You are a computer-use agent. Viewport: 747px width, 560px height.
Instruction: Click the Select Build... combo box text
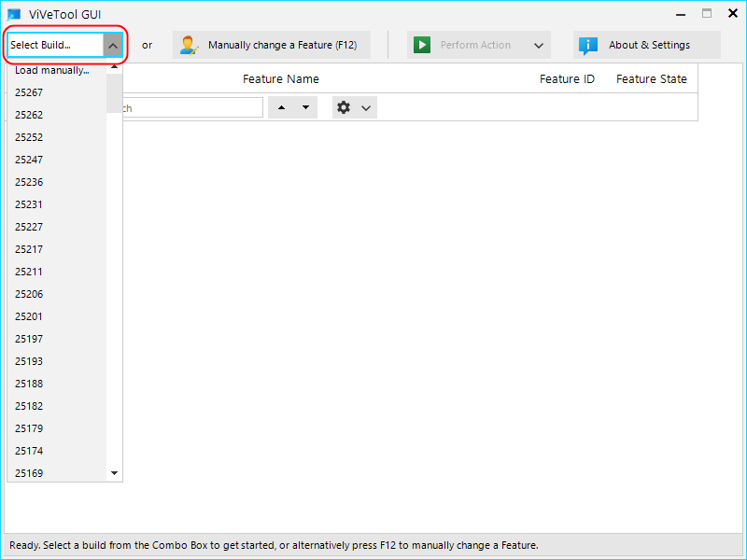[40, 45]
